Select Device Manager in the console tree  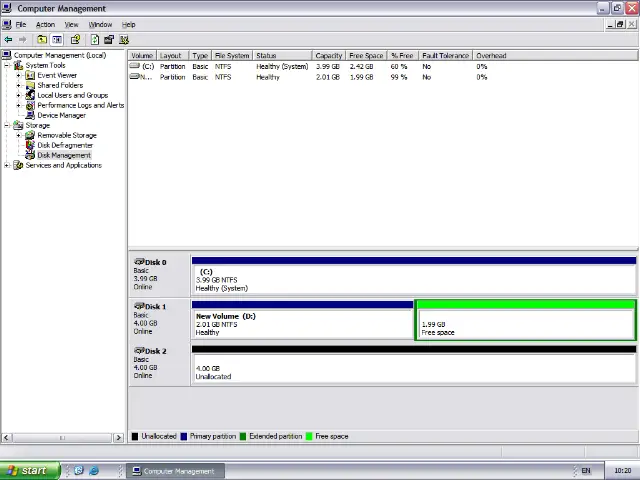pyautogui.click(x=61, y=115)
